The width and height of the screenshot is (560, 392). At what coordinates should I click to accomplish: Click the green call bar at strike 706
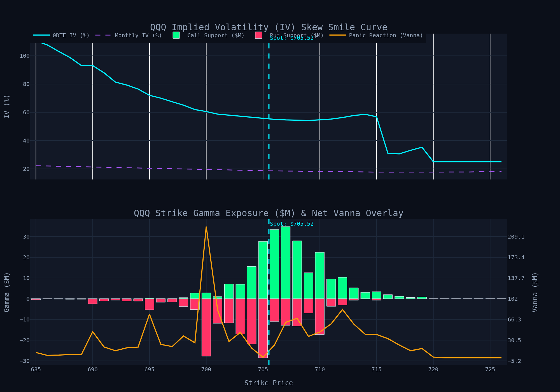pyautogui.click(x=274, y=264)
